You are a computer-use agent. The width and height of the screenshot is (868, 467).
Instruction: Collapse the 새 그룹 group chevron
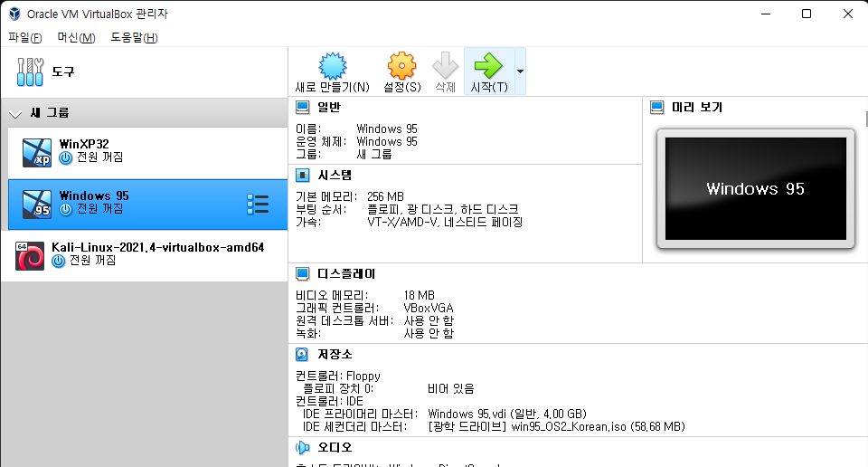pos(15,113)
